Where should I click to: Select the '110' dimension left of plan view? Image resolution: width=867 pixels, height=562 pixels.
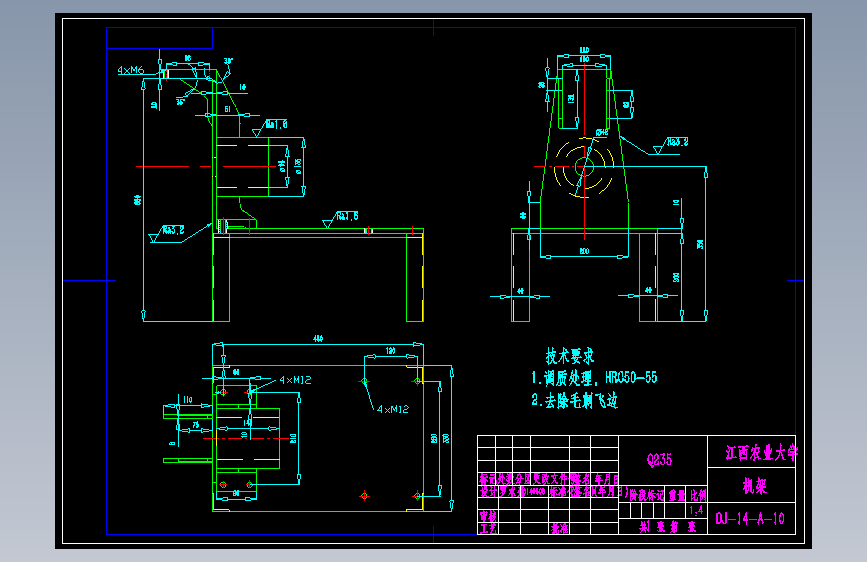187,399
